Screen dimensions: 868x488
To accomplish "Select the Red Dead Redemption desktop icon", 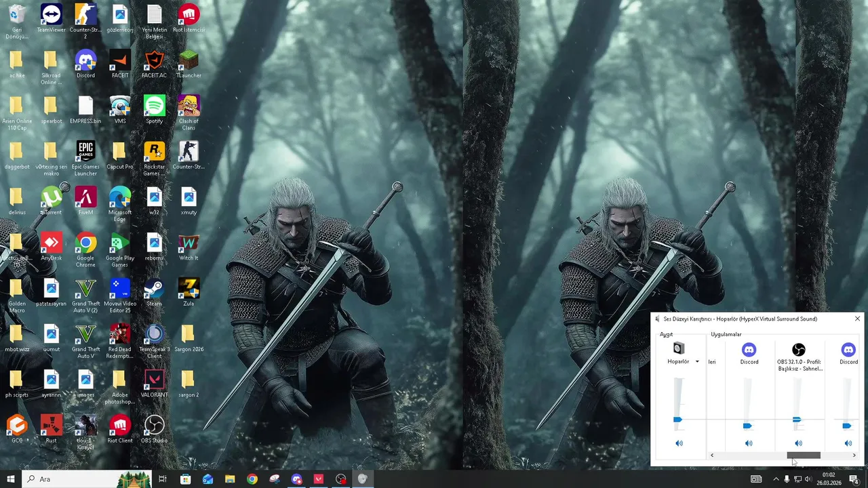I will point(120,341).
